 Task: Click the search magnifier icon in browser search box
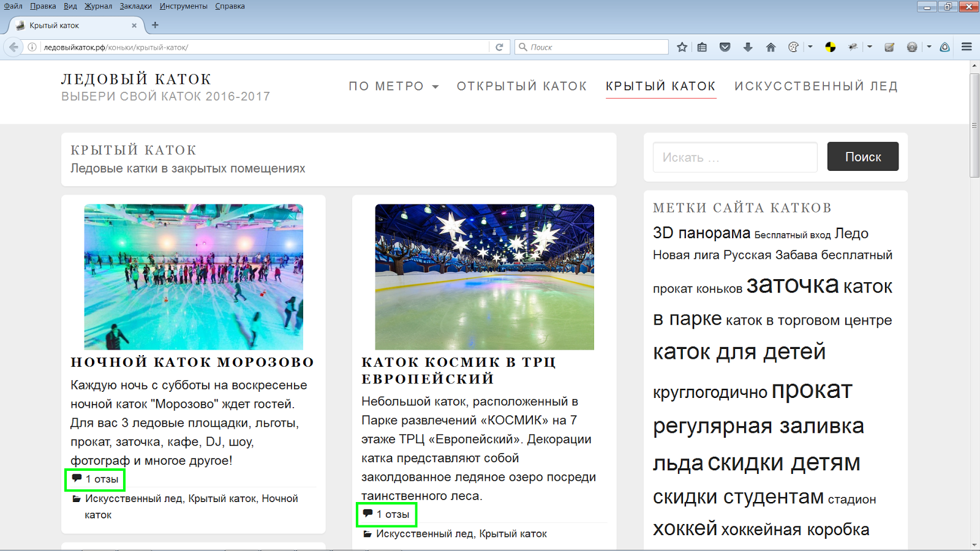click(x=523, y=47)
